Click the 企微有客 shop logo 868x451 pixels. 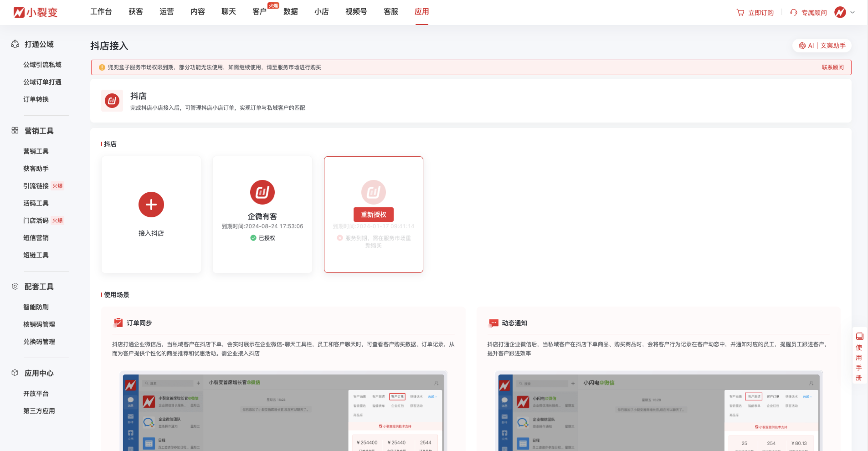click(x=262, y=192)
